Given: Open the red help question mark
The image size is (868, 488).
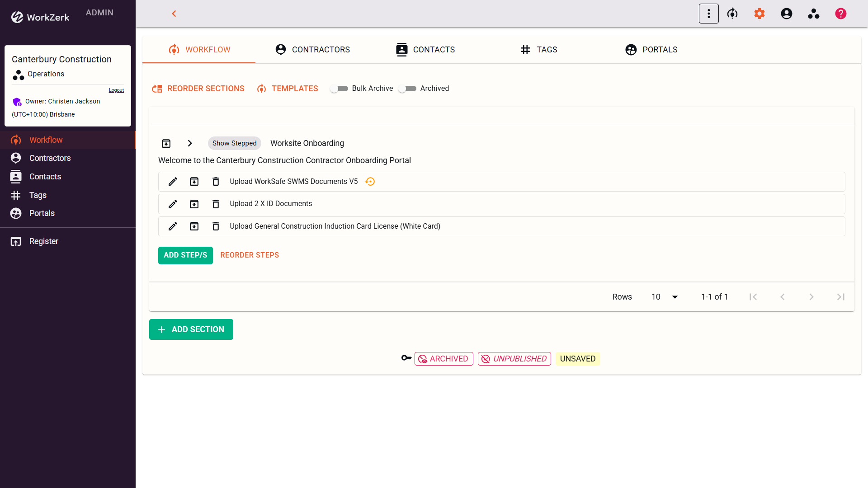Looking at the screenshot, I should 840,14.
